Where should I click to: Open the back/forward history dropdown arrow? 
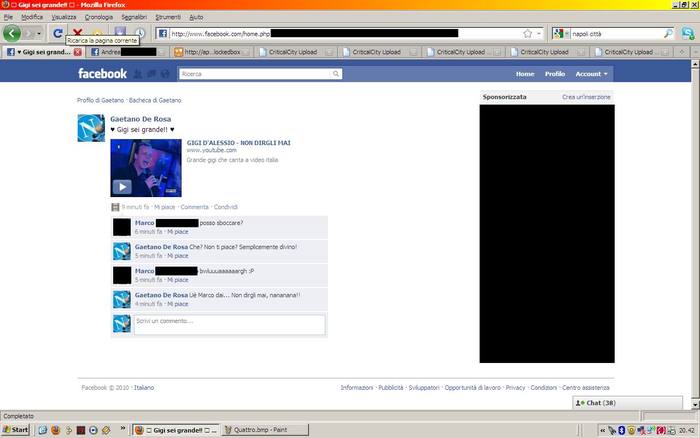(39, 34)
